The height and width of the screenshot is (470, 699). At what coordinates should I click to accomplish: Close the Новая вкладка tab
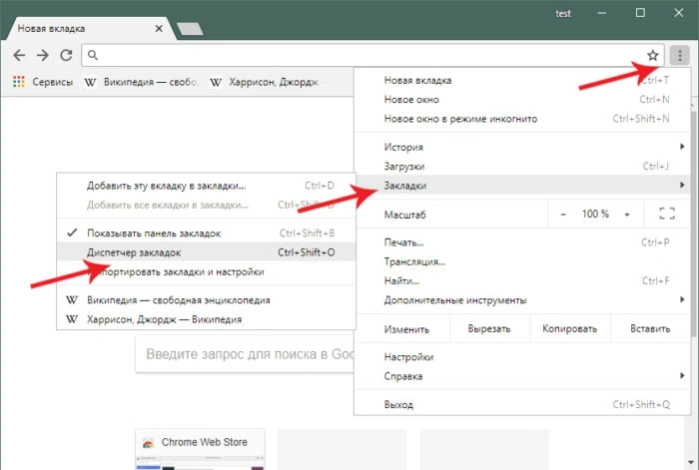[159, 29]
